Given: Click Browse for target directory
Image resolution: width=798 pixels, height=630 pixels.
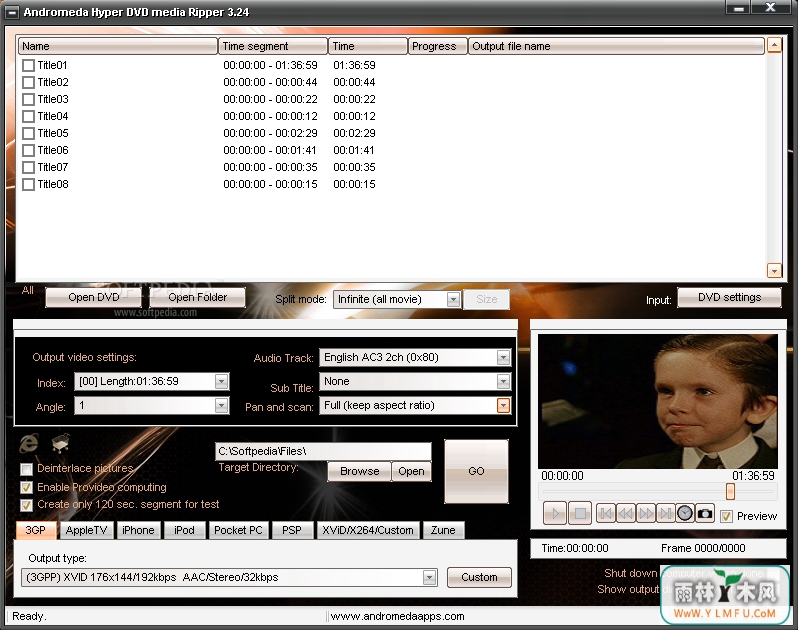Looking at the screenshot, I should click(359, 472).
